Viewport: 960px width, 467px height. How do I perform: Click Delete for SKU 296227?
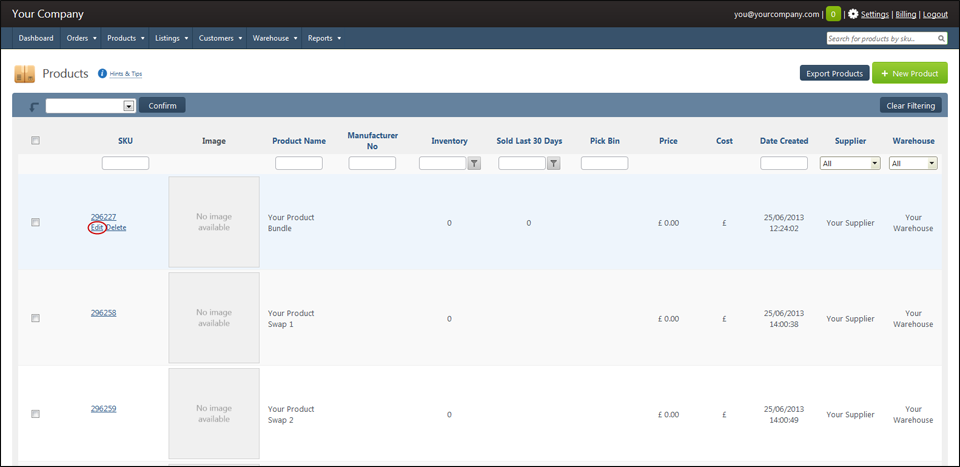pos(116,228)
